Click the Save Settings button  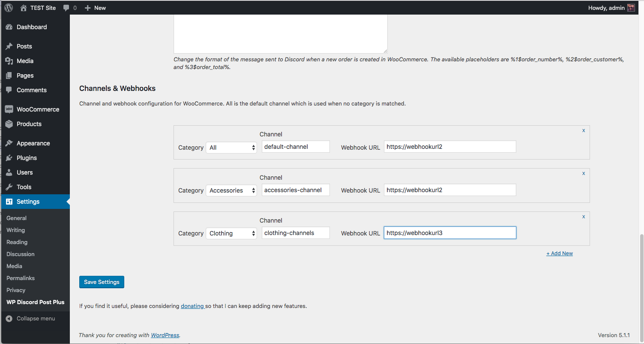[102, 282]
